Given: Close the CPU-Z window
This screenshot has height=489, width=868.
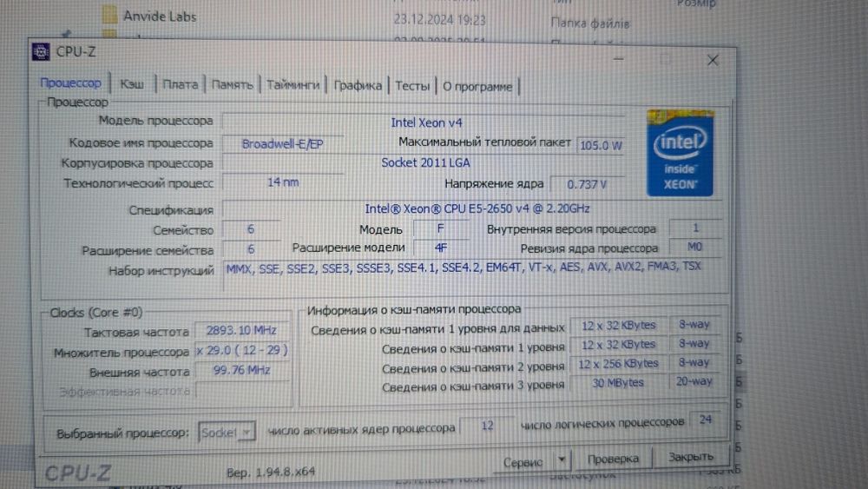Looking at the screenshot, I should coord(713,60).
